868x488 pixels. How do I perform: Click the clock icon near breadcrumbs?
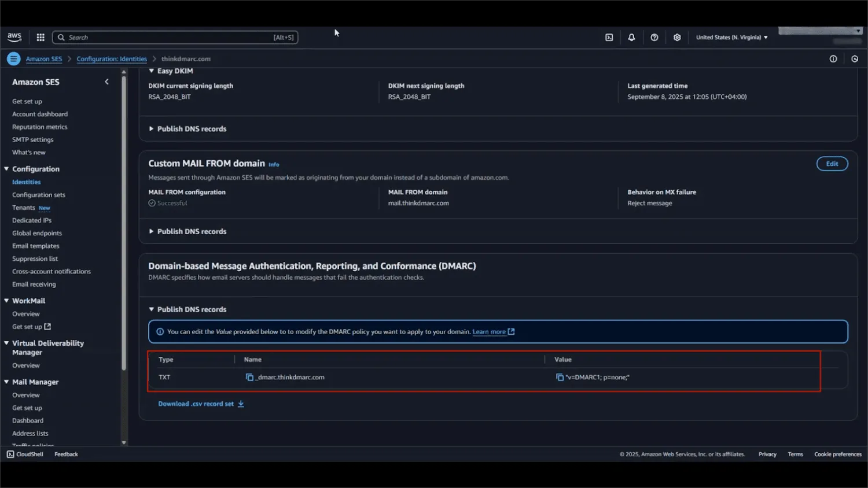pyautogui.click(x=855, y=59)
